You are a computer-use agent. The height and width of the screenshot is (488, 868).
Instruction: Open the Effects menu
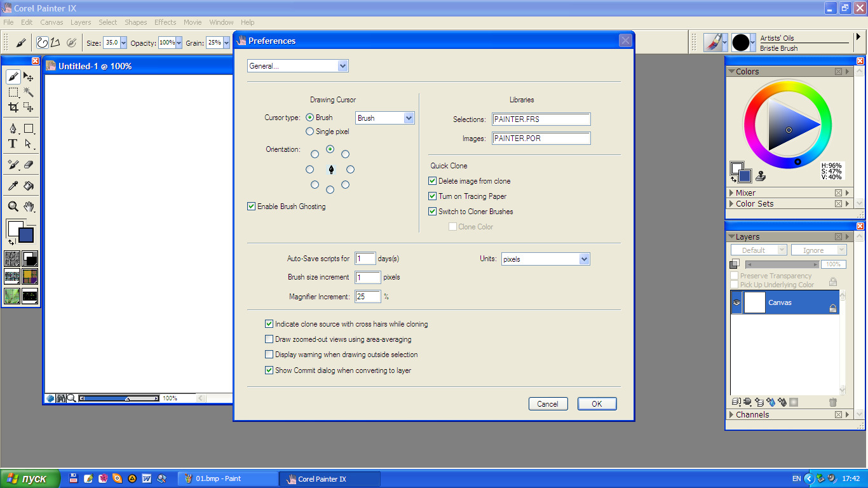165,22
